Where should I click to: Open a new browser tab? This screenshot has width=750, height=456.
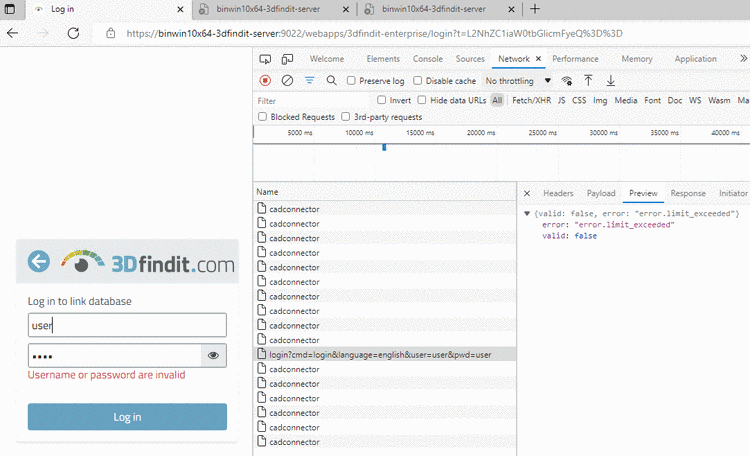pos(535,9)
